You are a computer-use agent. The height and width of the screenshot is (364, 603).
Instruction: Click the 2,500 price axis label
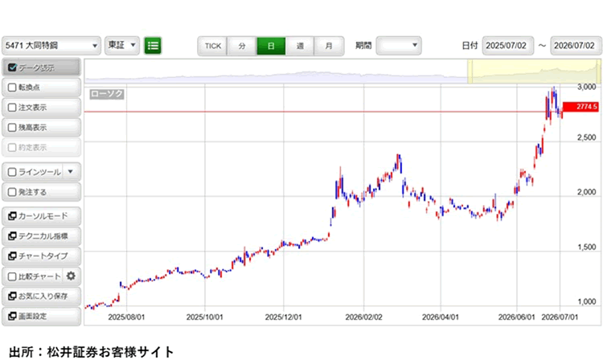coord(586,137)
